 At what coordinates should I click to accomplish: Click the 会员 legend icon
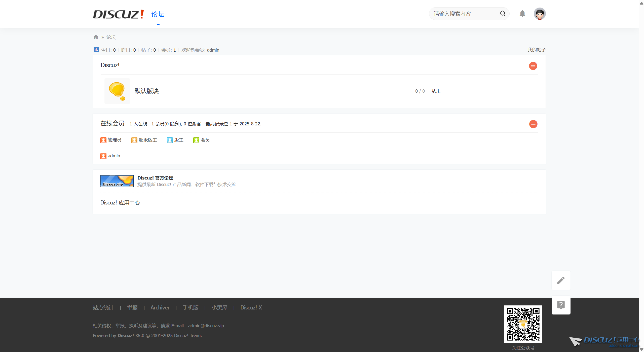196,140
